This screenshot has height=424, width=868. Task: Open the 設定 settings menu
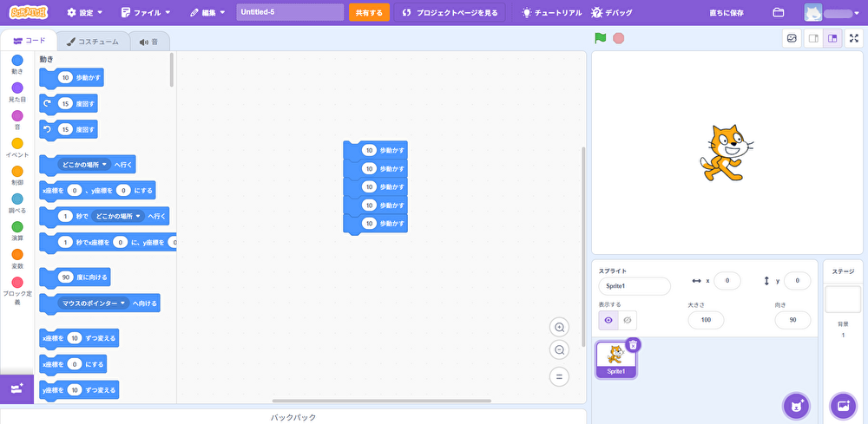click(85, 12)
